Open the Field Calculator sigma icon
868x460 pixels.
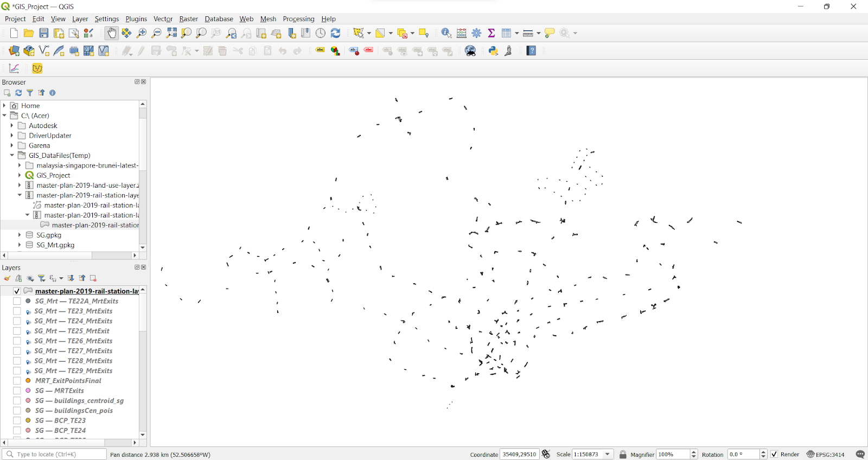[x=492, y=34]
